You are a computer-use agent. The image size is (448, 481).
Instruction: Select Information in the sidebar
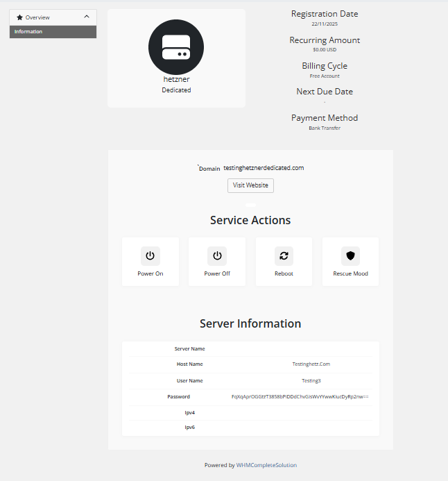[x=28, y=32]
